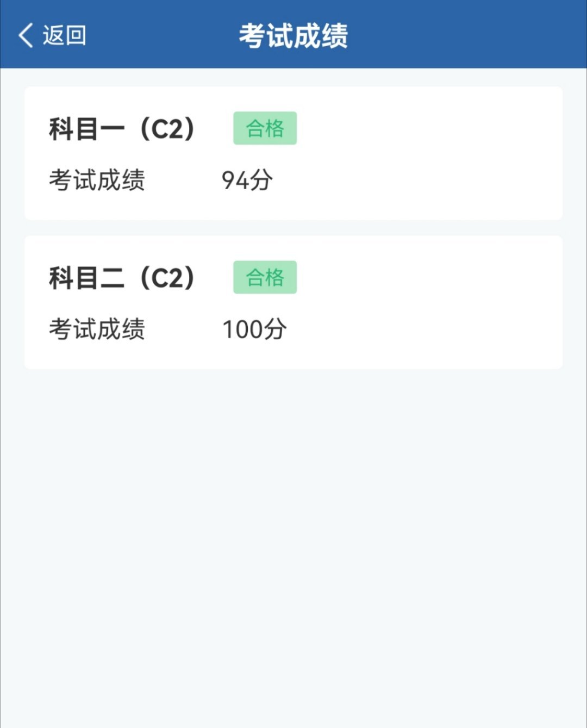Click the blank right side of 科目二 card
Image resolution: width=587 pixels, height=728 pixels.
click(x=435, y=302)
